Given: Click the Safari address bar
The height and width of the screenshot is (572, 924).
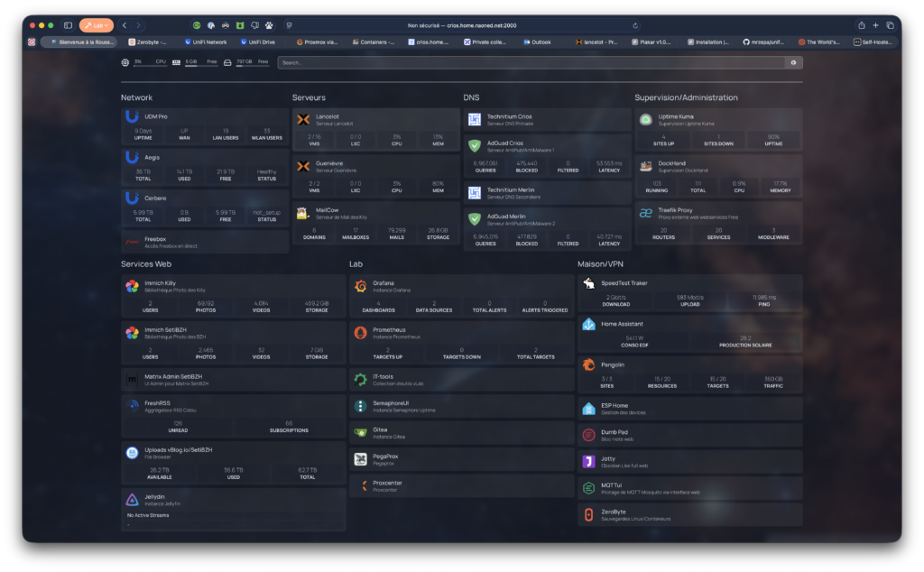Looking at the screenshot, I should [460, 25].
